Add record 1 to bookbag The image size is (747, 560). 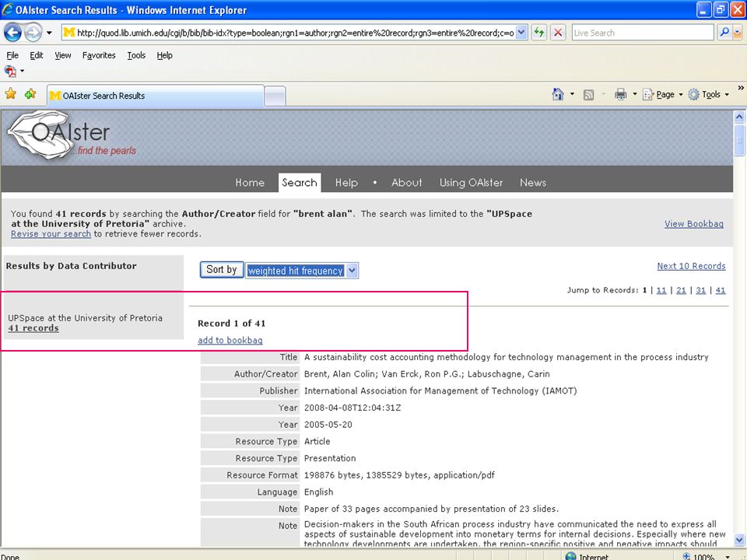[230, 340]
